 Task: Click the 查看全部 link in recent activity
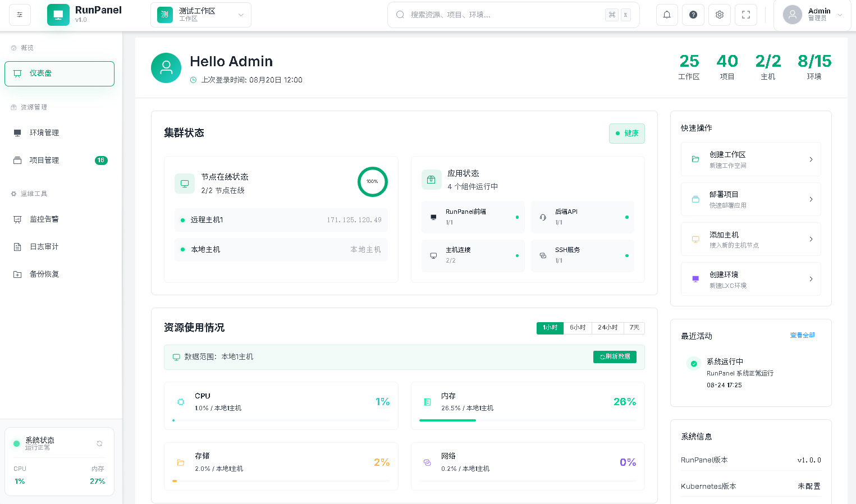[803, 335]
